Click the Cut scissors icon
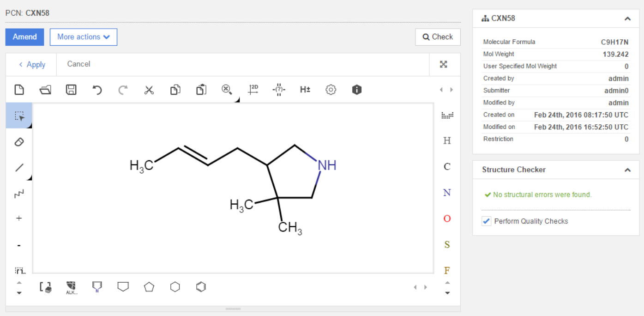644x316 pixels. [149, 90]
